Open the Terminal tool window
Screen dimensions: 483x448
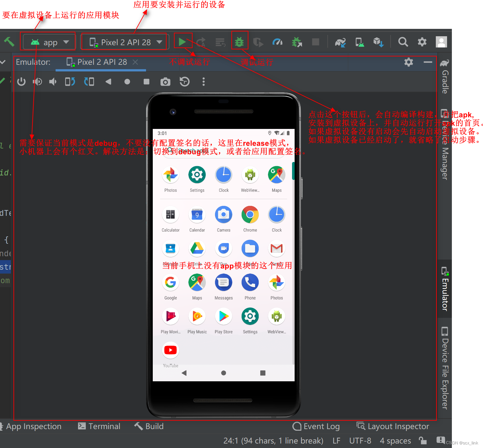point(99,427)
